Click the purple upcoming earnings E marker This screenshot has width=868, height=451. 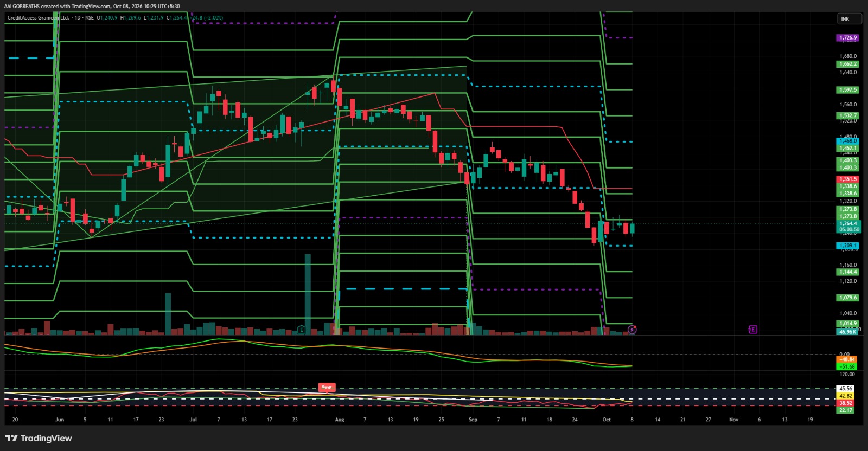[752, 329]
